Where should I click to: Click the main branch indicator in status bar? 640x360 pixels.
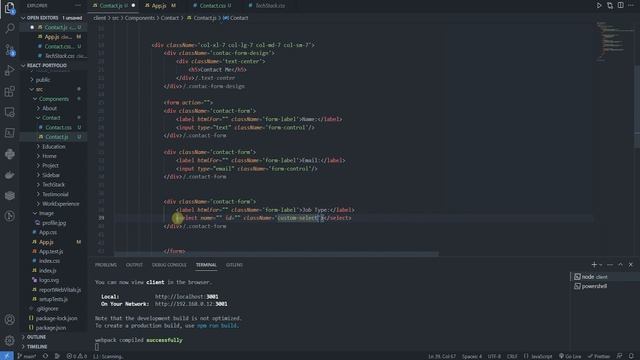[x=27, y=356]
